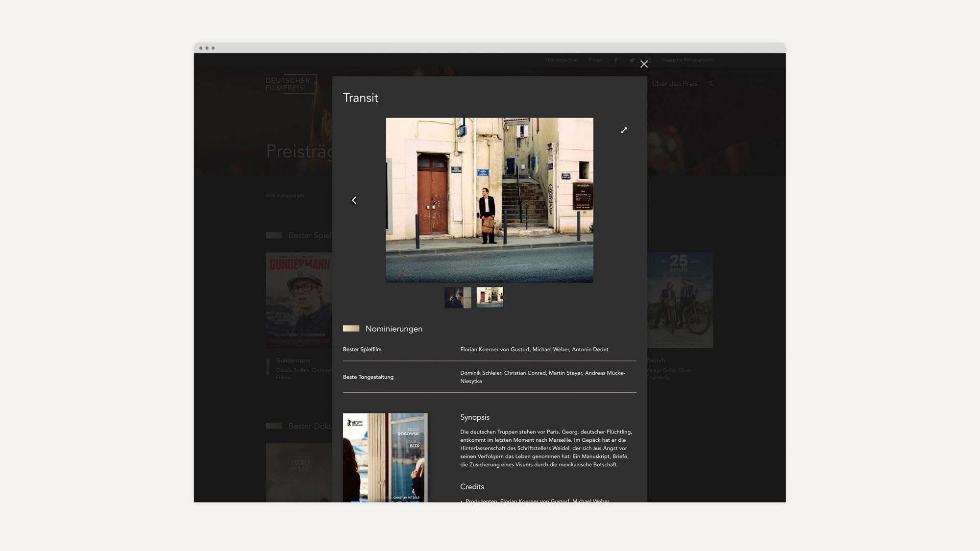Click the Transit title heading

tap(361, 97)
